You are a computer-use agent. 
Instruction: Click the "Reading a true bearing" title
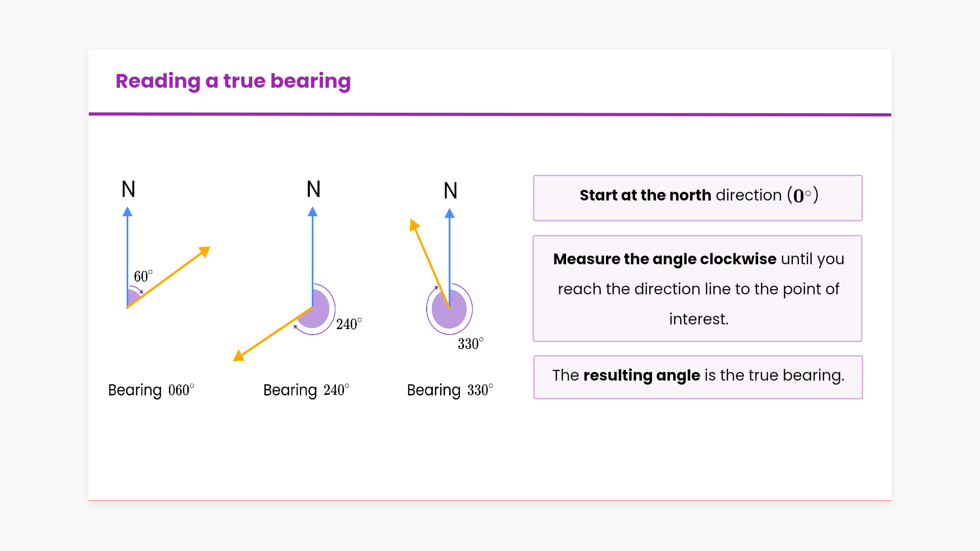click(233, 81)
